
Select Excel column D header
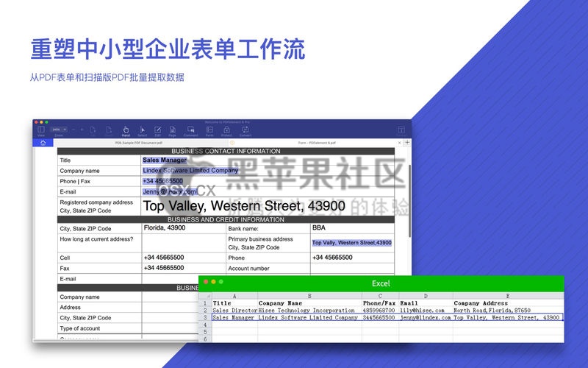pos(426,296)
